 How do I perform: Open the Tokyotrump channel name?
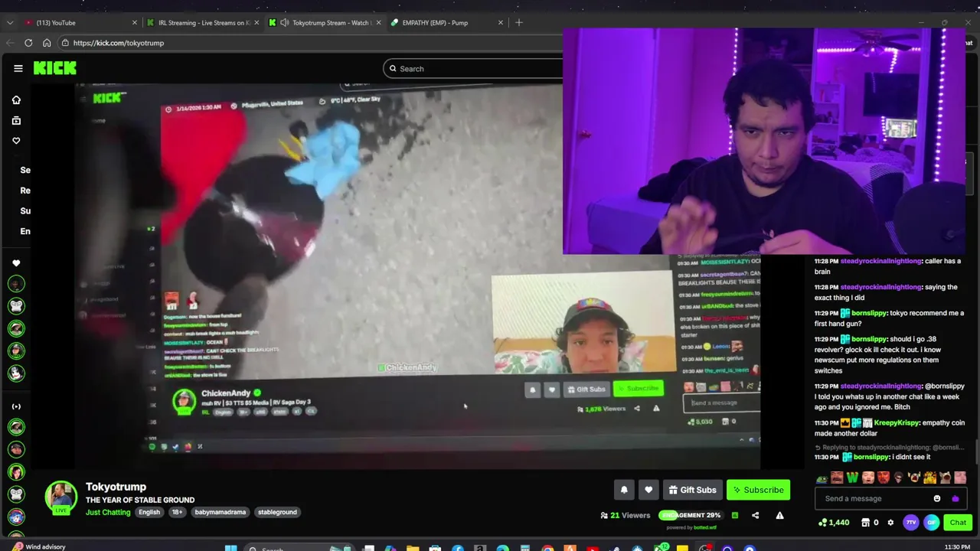pyautogui.click(x=116, y=487)
